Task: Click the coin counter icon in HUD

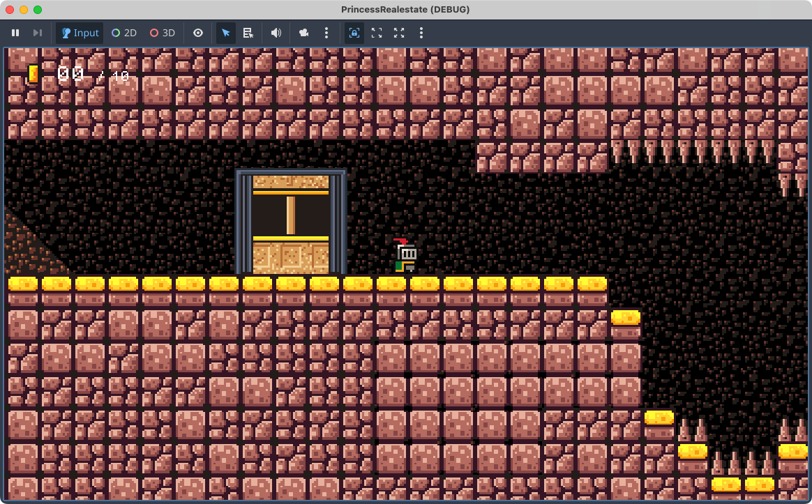Action: [33, 74]
